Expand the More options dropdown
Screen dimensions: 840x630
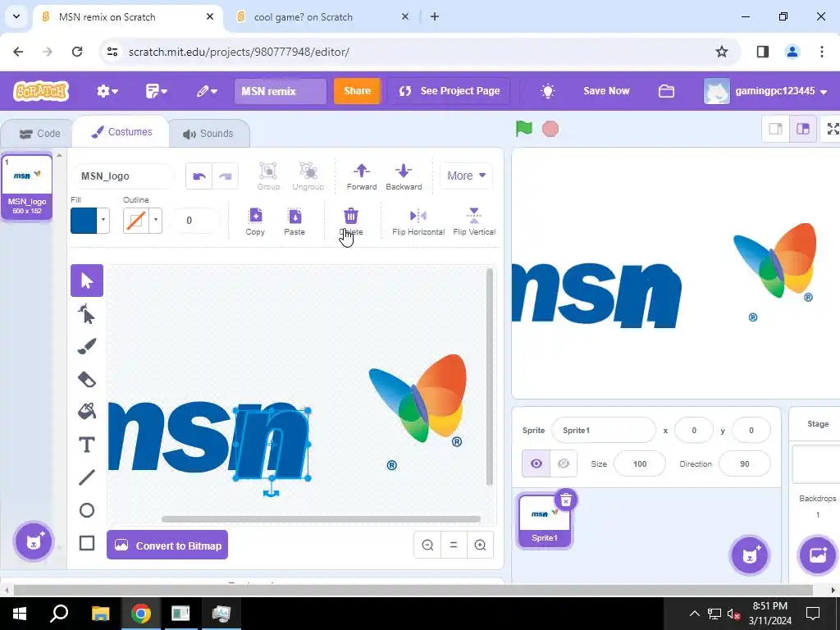(x=466, y=176)
